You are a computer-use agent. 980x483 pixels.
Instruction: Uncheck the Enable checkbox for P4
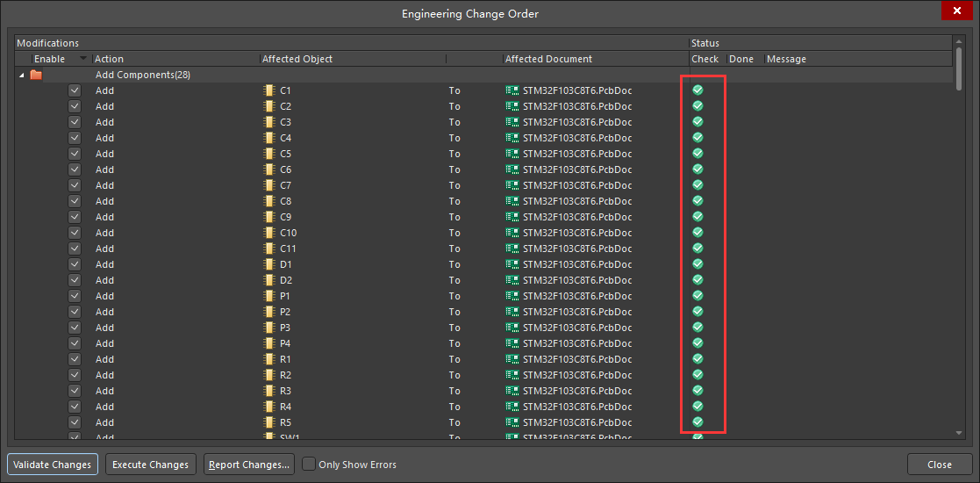pyautogui.click(x=75, y=343)
